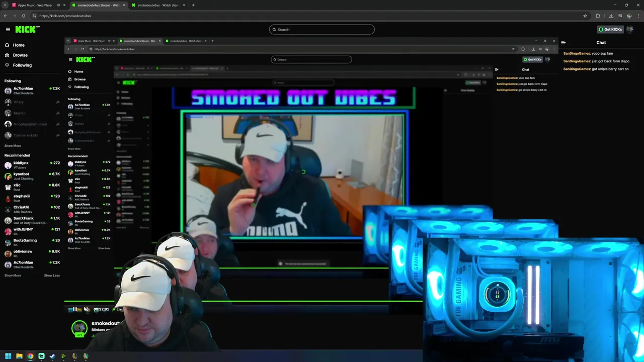Viewport: 644px width, 362px height.
Task: Collapse Recommended list with Show Less
Action: (x=52, y=276)
